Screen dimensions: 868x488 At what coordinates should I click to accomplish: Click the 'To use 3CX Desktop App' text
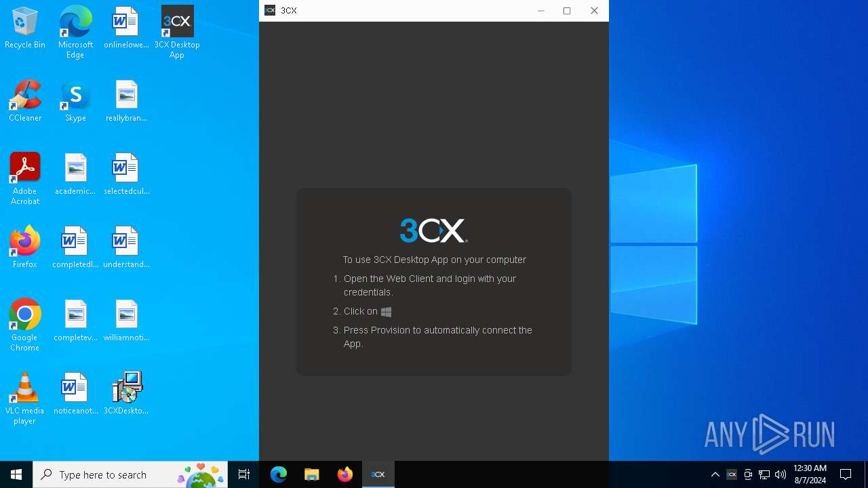[434, 260]
